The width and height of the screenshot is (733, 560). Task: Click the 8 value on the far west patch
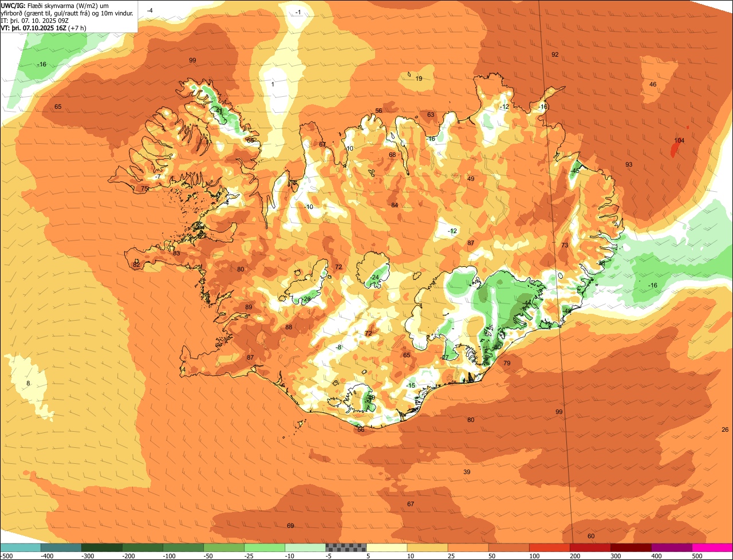pos(27,383)
